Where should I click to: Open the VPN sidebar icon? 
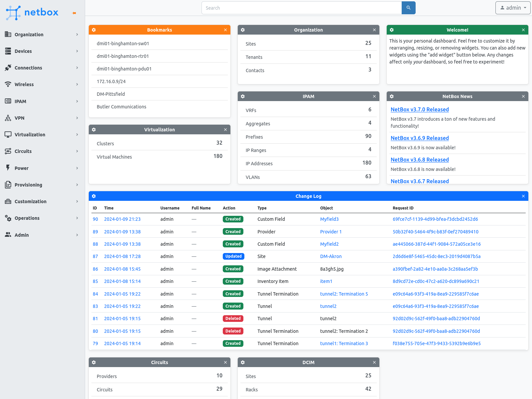8,118
